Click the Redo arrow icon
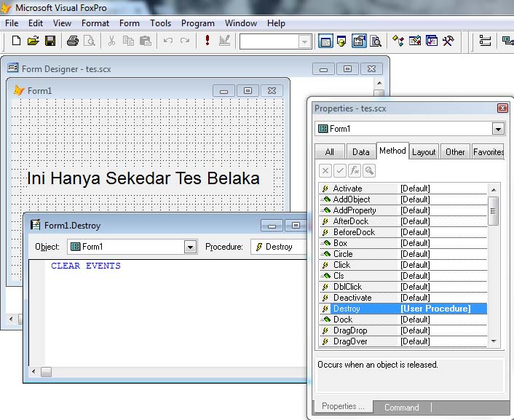514x420 pixels. click(185, 41)
